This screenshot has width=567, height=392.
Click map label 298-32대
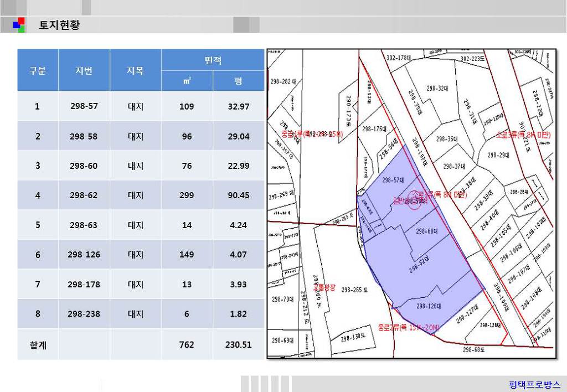point(437,88)
